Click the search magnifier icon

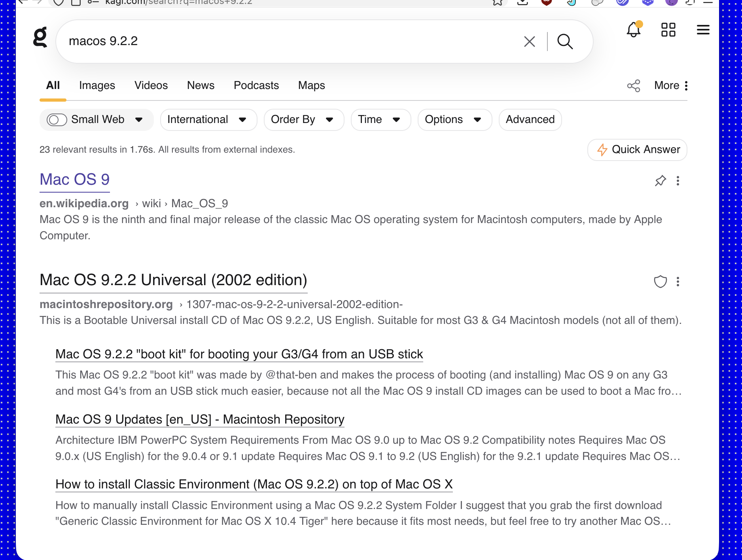click(x=565, y=41)
